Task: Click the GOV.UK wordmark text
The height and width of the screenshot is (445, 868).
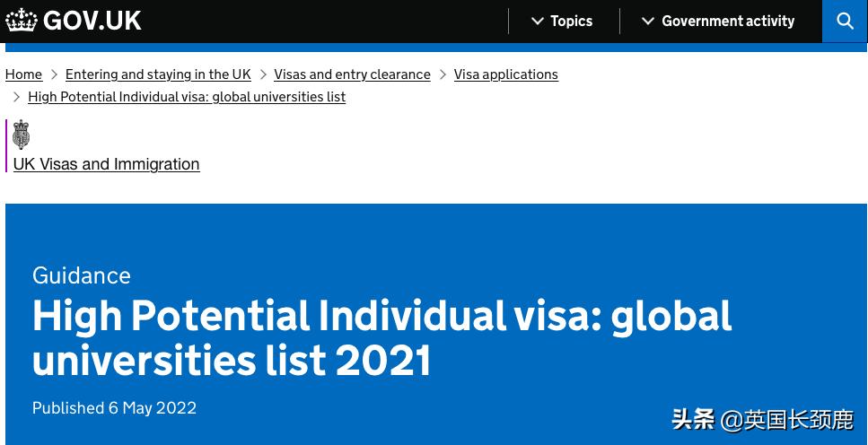Action: (x=92, y=21)
